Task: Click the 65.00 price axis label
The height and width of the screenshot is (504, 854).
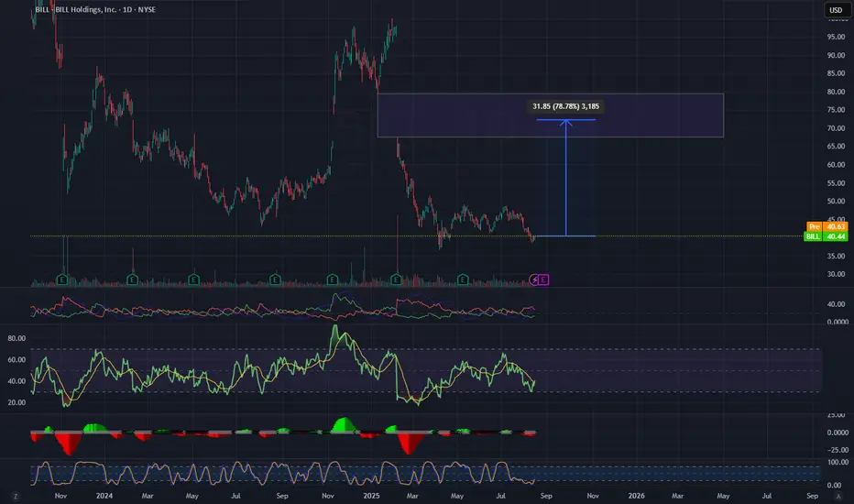Action: point(836,147)
